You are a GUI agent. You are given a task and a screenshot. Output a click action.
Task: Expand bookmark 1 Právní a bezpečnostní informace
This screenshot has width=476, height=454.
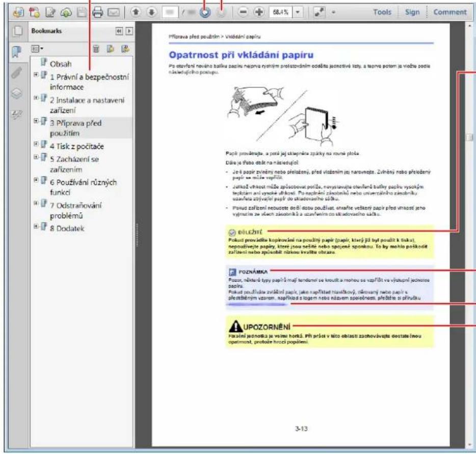point(36,74)
